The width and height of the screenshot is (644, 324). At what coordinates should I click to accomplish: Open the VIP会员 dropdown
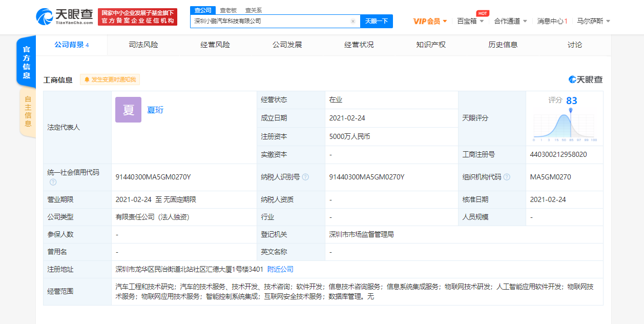pos(430,22)
